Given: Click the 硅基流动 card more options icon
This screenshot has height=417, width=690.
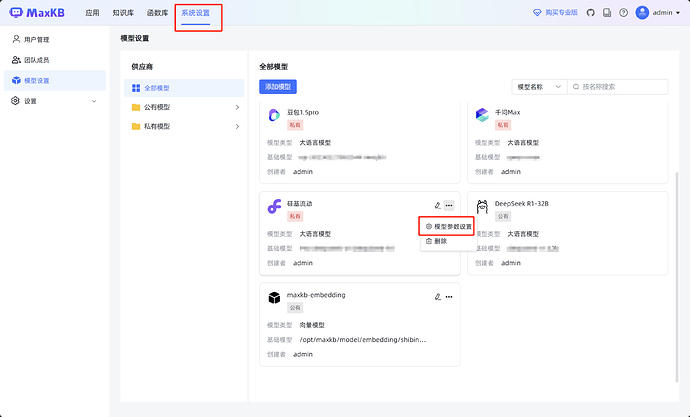Looking at the screenshot, I should [x=449, y=205].
